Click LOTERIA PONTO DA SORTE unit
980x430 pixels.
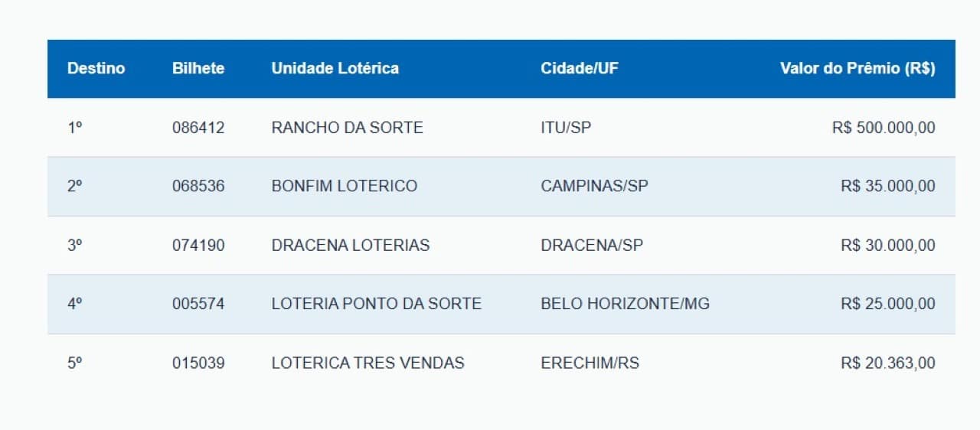(376, 304)
